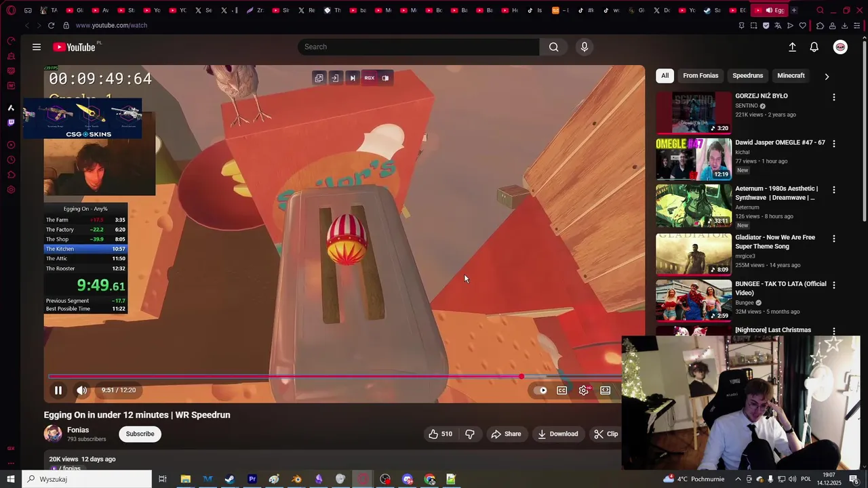Subscribe to Fonias
This screenshot has height=488, width=868.
pyautogui.click(x=140, y=434)
